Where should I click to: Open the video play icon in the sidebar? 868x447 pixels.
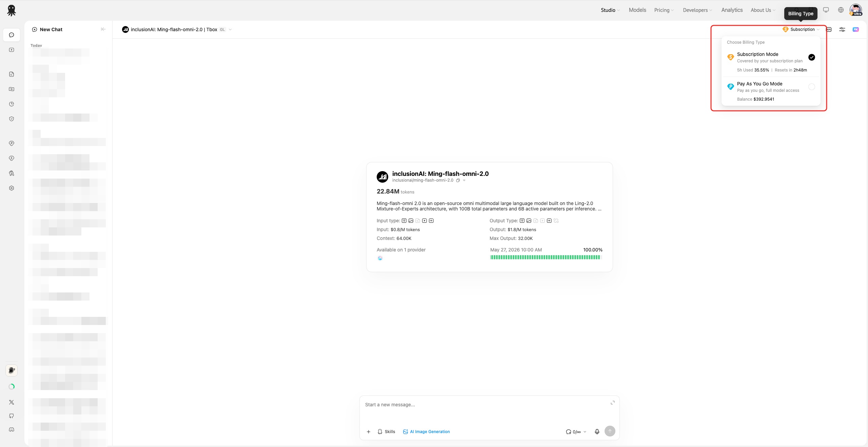coord(12,50)
